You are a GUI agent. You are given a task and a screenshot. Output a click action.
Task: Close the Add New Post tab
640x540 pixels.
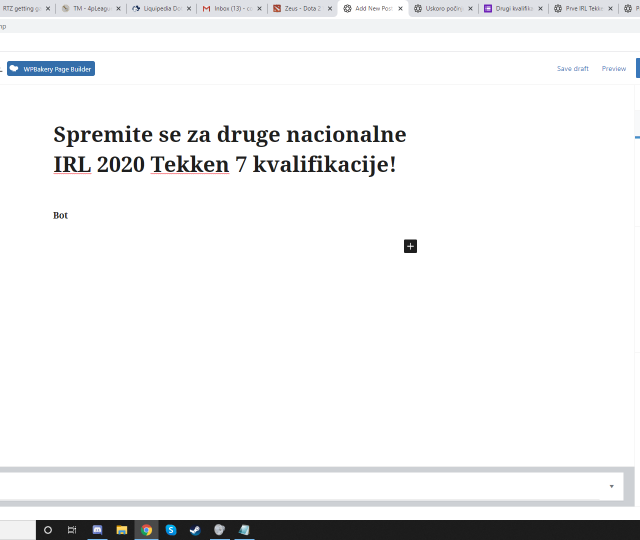point(400,8)
